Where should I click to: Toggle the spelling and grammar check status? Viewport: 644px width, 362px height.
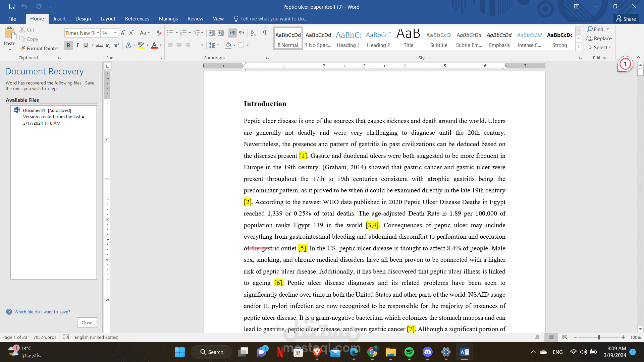(x=66, y=337)
